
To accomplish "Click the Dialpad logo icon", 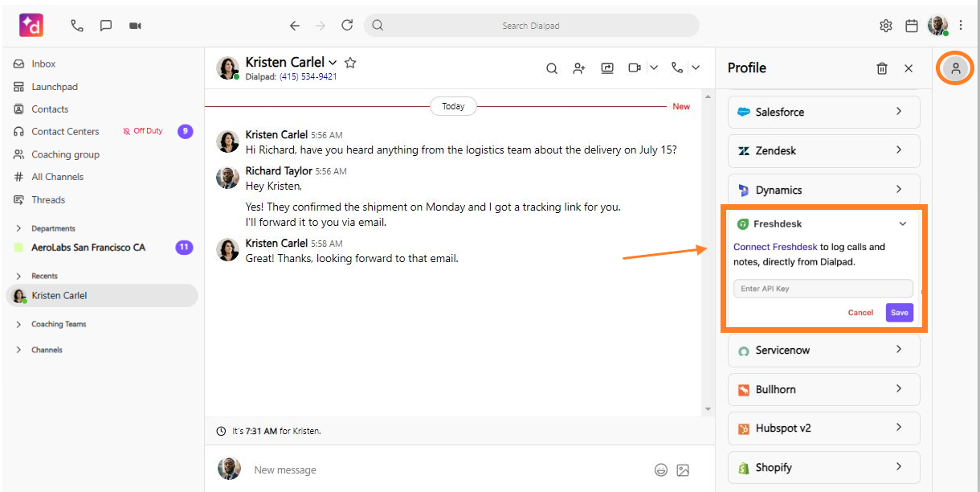I will (31, 26).
